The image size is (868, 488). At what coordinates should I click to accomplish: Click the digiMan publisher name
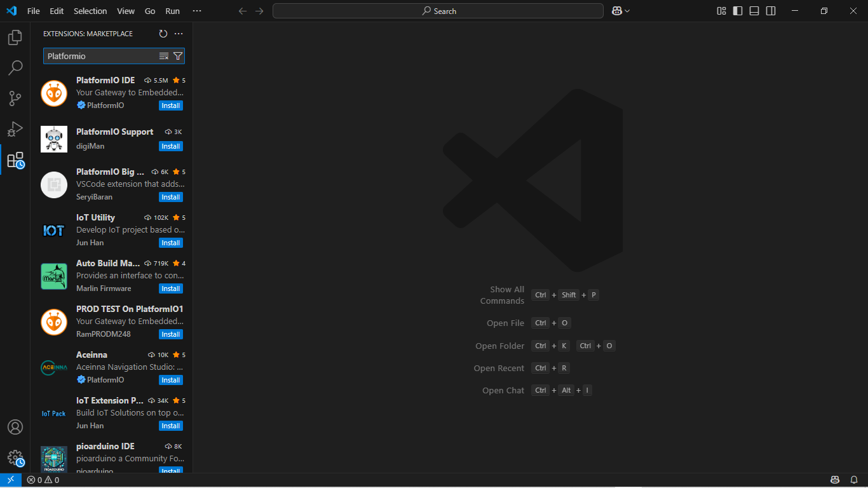(90, 146)
